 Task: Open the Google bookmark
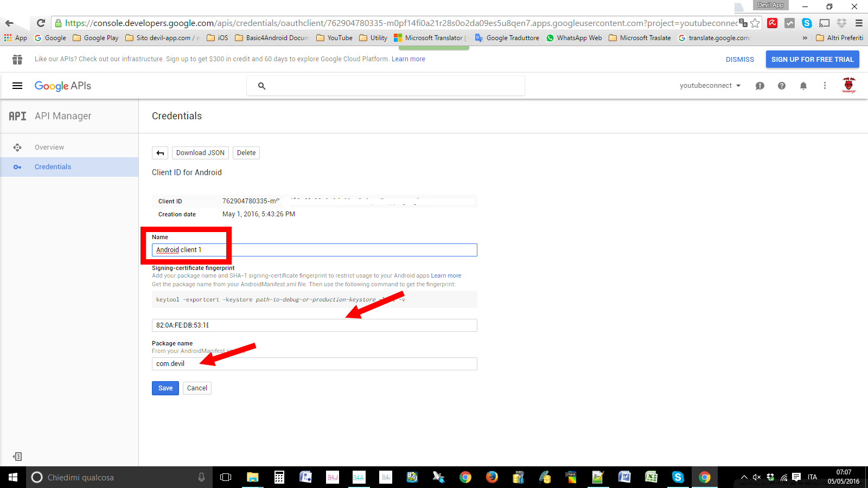pos(50,38)
